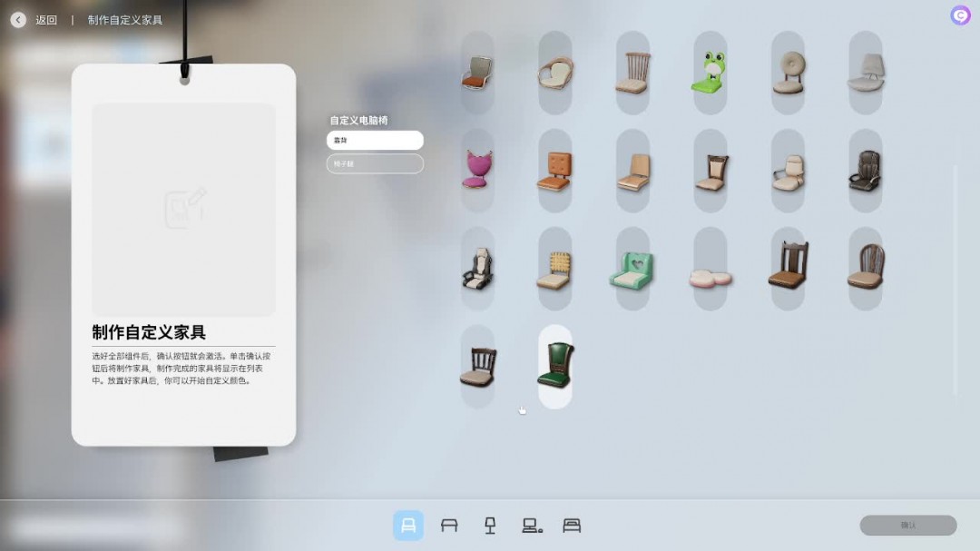
Task: Switch to the table category icon
Action: [449, 526]
